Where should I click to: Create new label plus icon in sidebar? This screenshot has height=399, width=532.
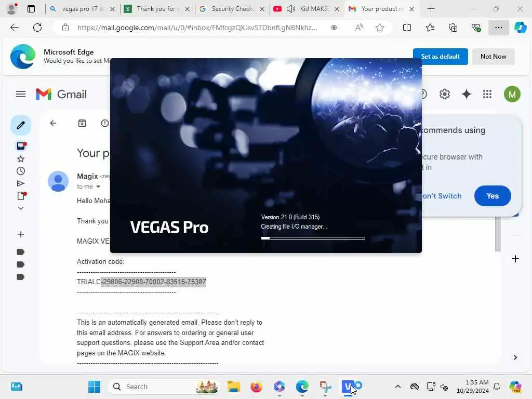coord(21,234)
